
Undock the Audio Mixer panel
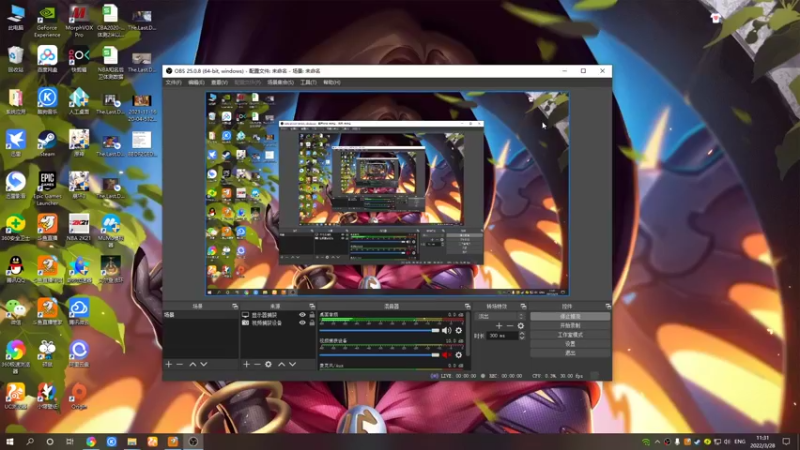(x=467, y=306)
